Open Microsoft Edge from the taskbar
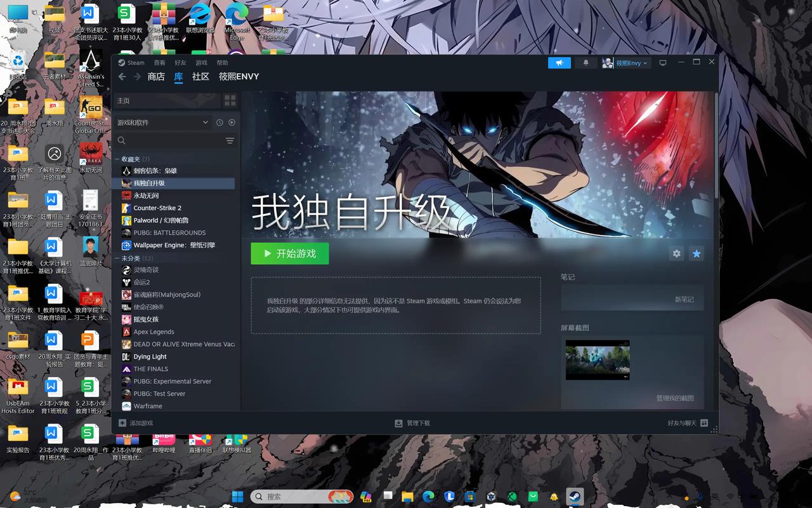 click(x=428, y=497)
